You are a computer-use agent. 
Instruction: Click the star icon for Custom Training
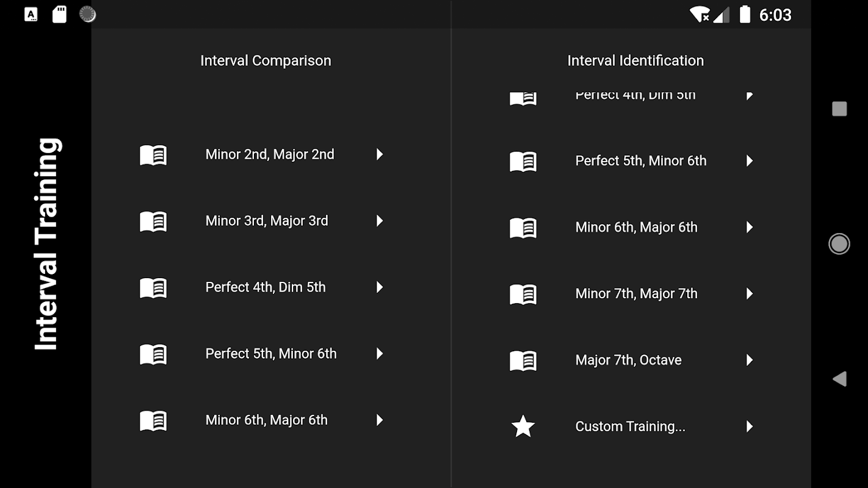coord(523,427)
